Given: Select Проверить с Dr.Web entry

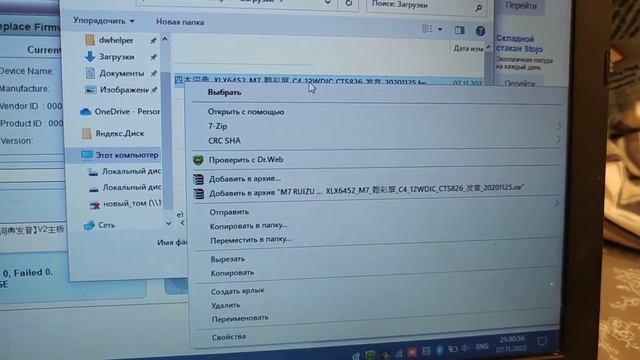Looking at the screenshot, I should [x=246, y=160].
